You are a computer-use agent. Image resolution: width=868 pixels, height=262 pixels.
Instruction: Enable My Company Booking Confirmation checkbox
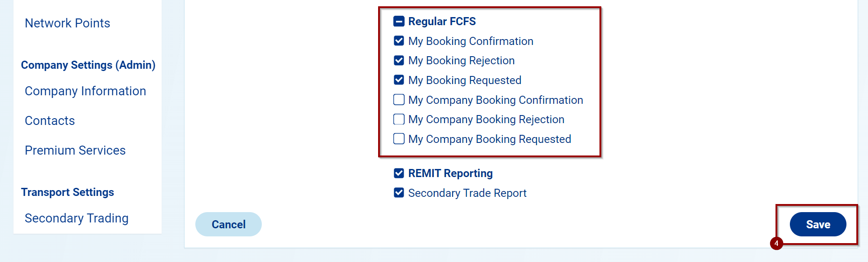399,100
